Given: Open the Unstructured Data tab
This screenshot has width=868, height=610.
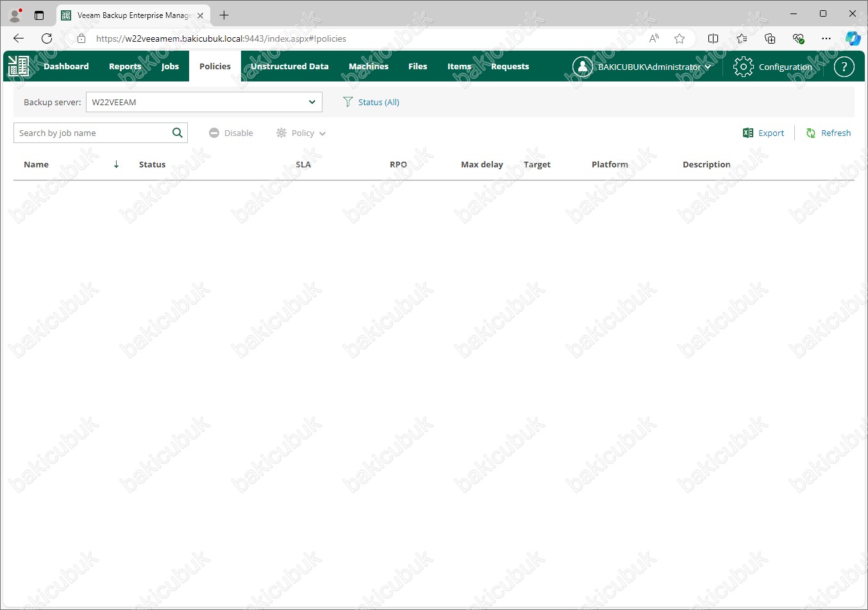Looking at the screenshot, I should tap(290, 66).
